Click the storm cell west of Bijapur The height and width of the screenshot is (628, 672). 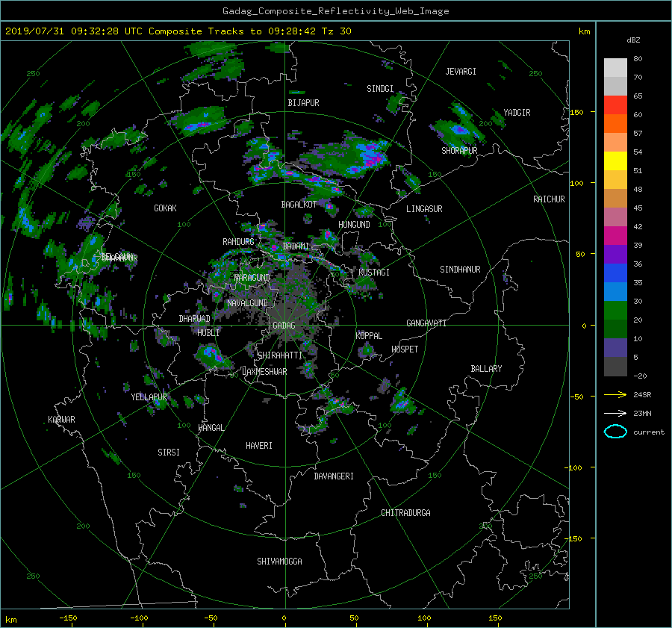[199, 121]
